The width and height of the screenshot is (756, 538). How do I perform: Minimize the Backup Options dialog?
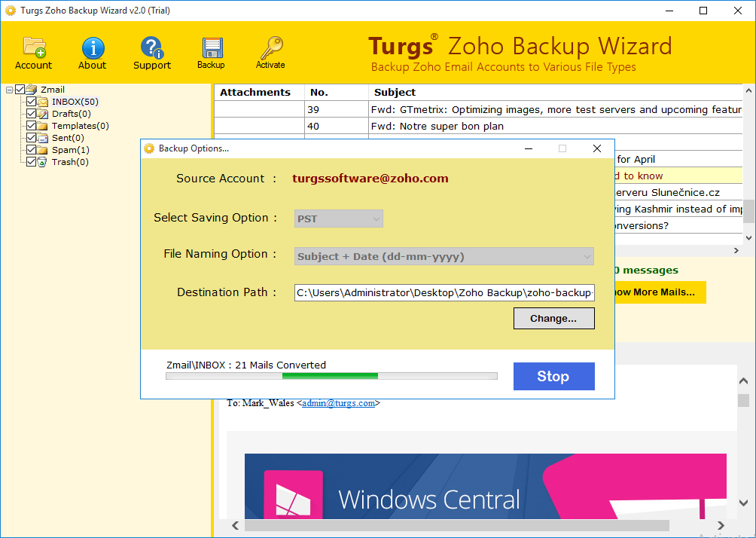click(x=529, y=148)
